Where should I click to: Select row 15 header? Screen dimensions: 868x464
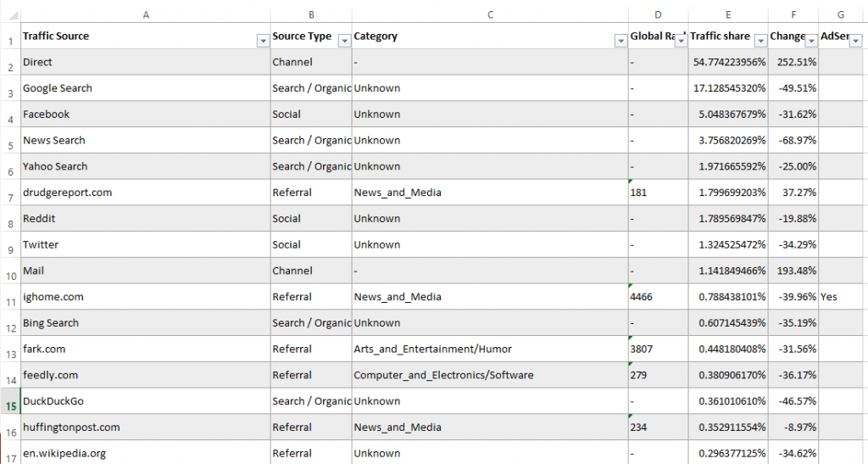click(x=10, y=401)
